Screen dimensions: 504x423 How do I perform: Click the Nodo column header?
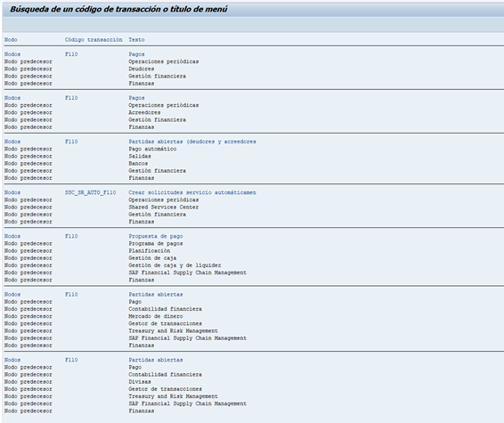click(11, 40)
